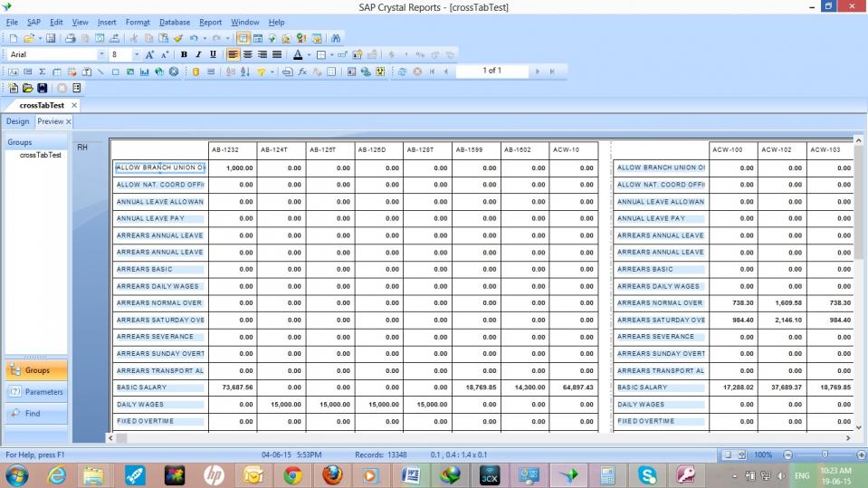Click the Format Painter brush icon
The height and width of the screenshot is (488, 868).
[178, 39]
